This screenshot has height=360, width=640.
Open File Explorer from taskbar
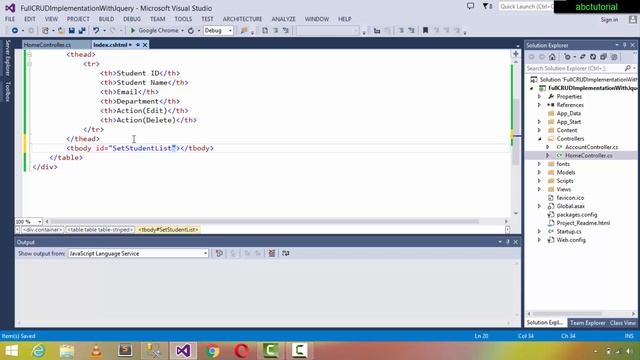(67, 351)
